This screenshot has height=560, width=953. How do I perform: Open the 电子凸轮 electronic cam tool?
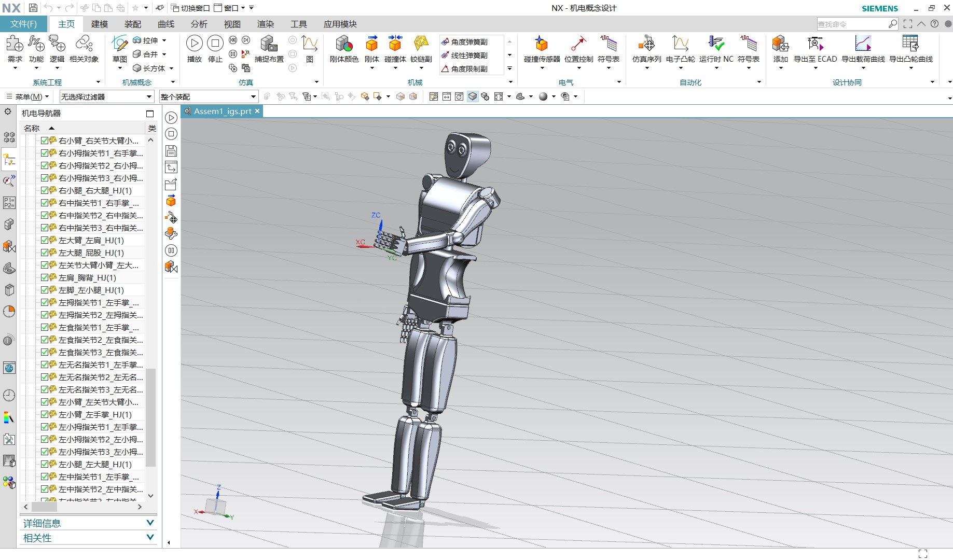click(x=680, y=44)
